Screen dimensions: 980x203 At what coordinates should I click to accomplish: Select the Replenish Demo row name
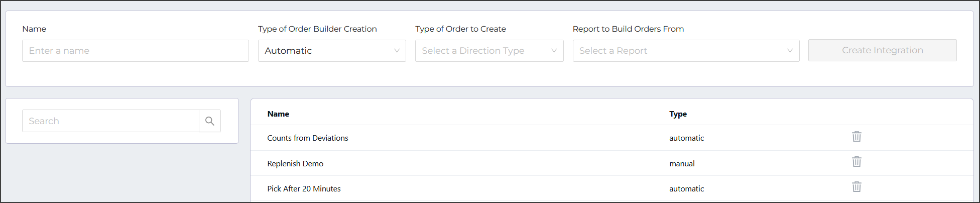coord(295,164)
